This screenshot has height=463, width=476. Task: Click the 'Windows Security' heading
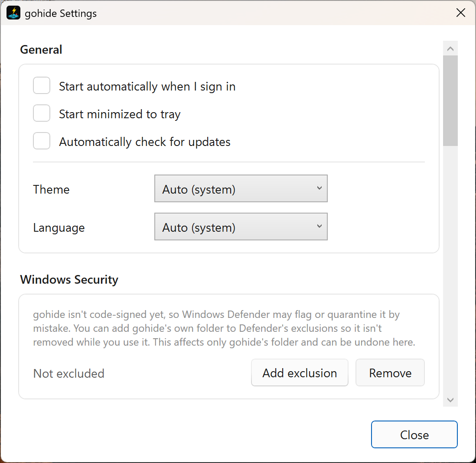tap(69, 279)
